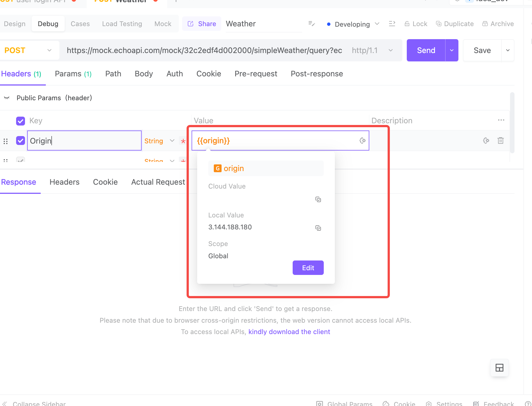Viewport: 532px width, 406px height.
Task: Switch to the Design tab
Action: 15,24
